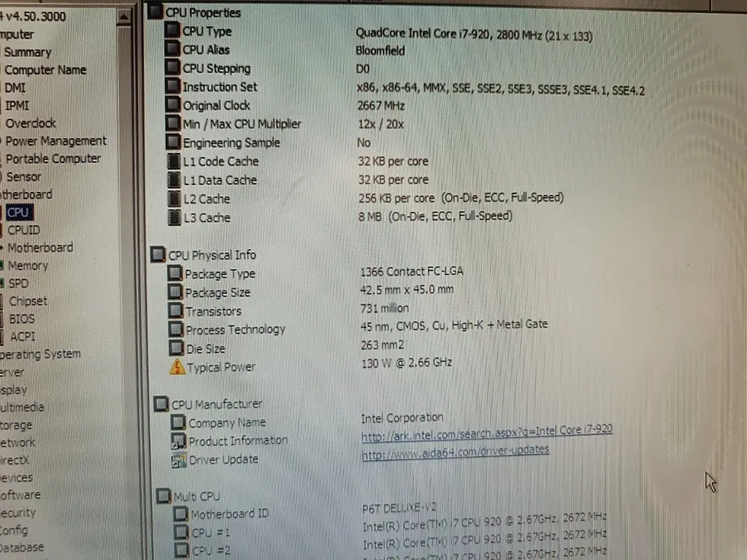The image size is (747, 560).
Task: Select CPUID in the left sidebar
Action: click(23, 229)
